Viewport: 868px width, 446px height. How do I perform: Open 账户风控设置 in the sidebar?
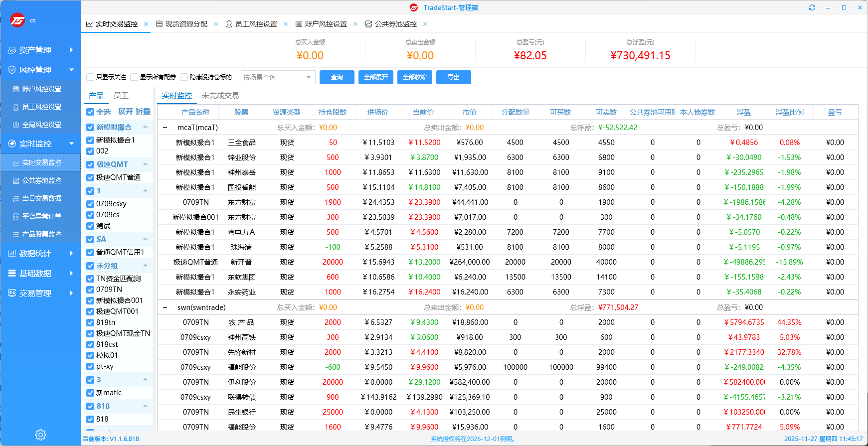[x=41, y=89]
